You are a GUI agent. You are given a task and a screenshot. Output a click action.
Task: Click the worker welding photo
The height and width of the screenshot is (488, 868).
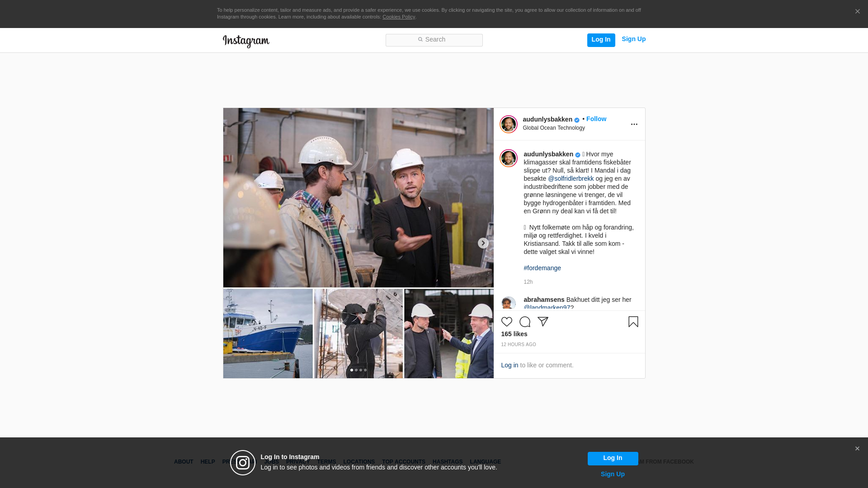(x=358, y=333)
